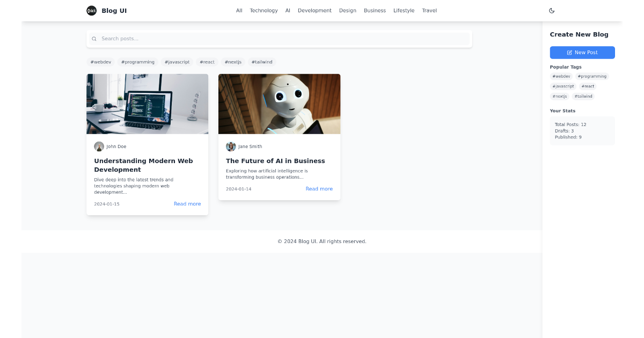
Task: Select the #webdev filter tag
Action: (100, 62)
